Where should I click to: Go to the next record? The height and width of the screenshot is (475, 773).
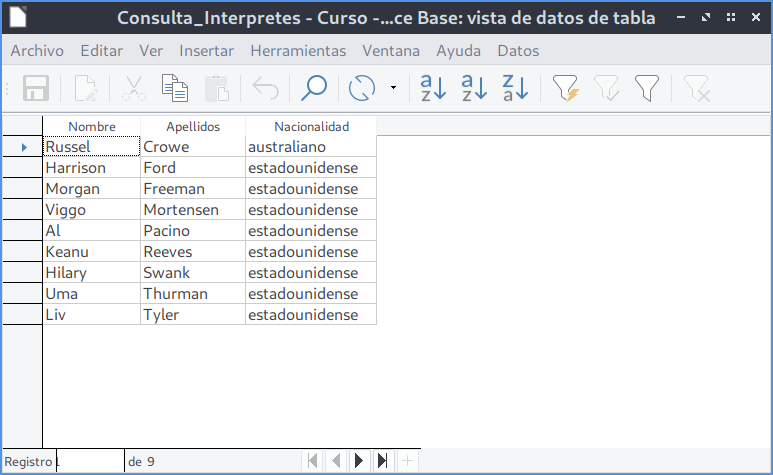(359, 461)
